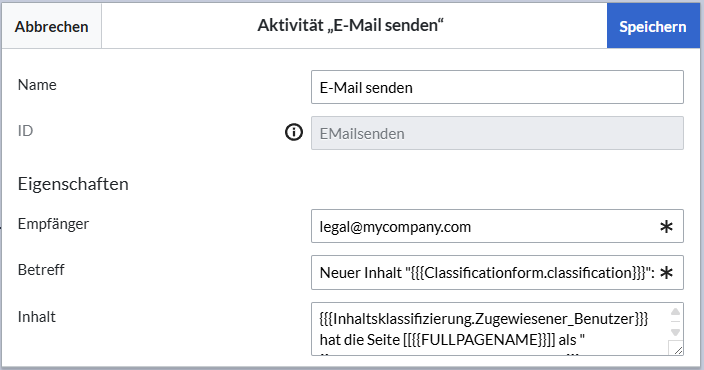Click the Name label
This screenshot has width=704, height=370.
(37, 85)
